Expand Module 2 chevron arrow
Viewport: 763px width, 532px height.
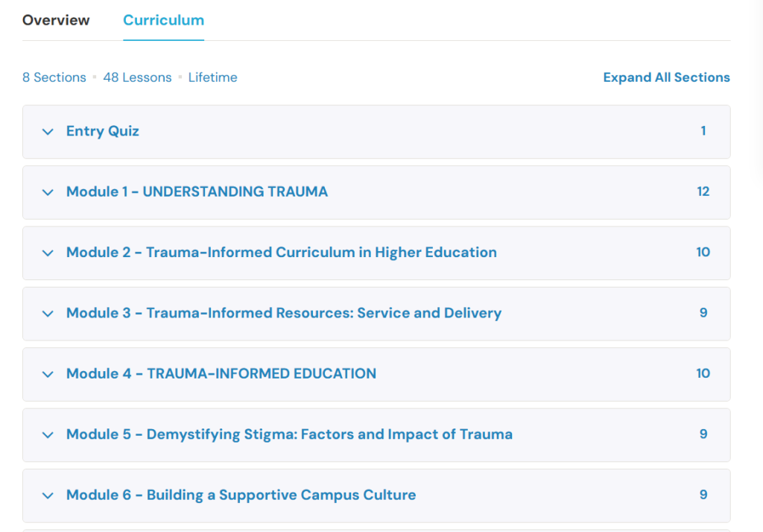tap(48, 253)
